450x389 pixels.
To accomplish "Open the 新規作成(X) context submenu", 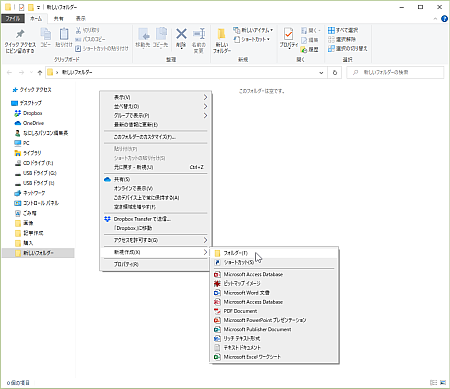I will point(156,252).
